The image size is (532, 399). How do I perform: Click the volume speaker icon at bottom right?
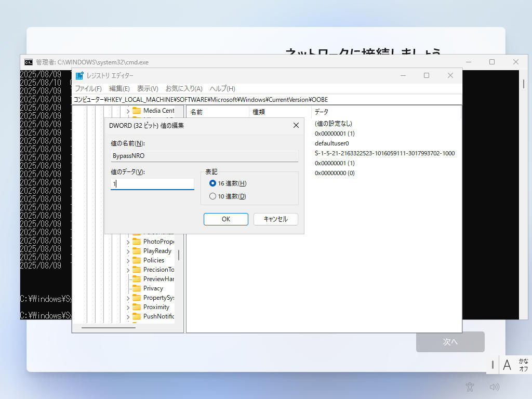point(495,387)
